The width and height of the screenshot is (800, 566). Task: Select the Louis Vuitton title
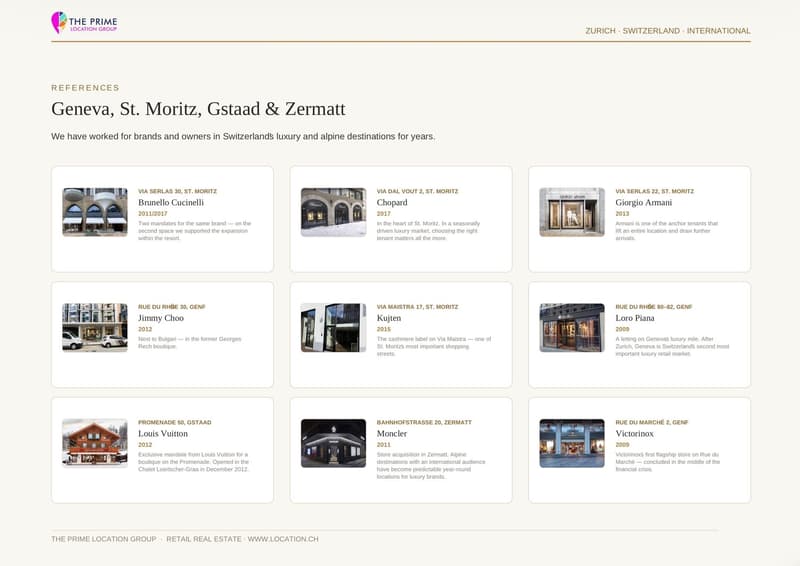(163, 433)
